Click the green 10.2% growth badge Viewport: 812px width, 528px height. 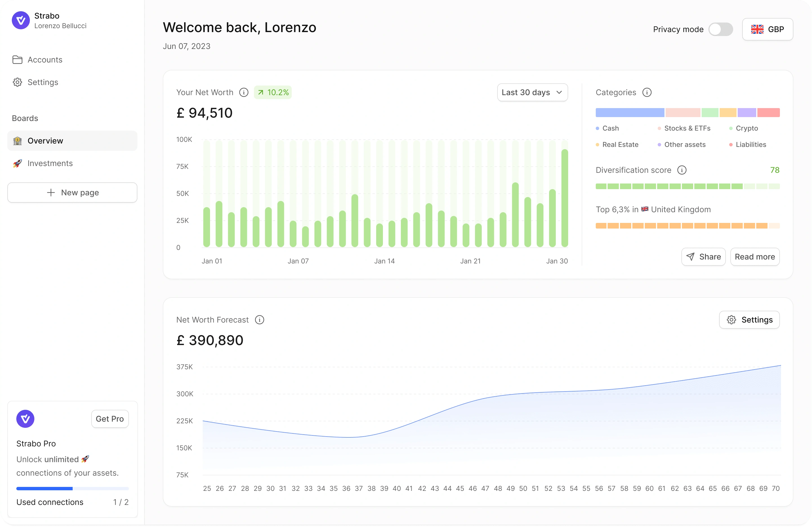pos(273,92)
